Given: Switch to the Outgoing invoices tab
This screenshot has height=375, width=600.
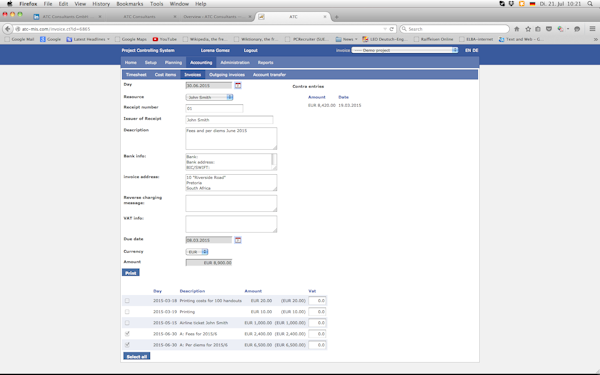Looking at the screenshot, I should (x=227, y=75).
